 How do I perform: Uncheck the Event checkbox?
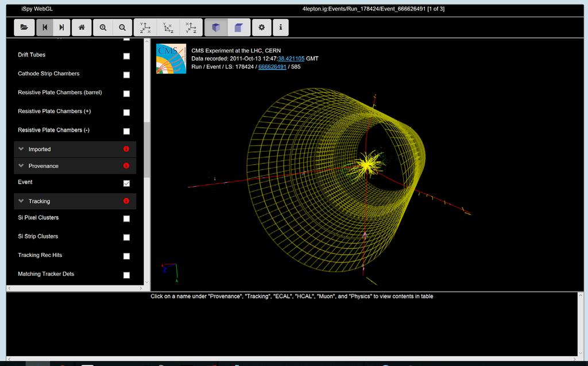pyautogui.click(x=127, y=183)
